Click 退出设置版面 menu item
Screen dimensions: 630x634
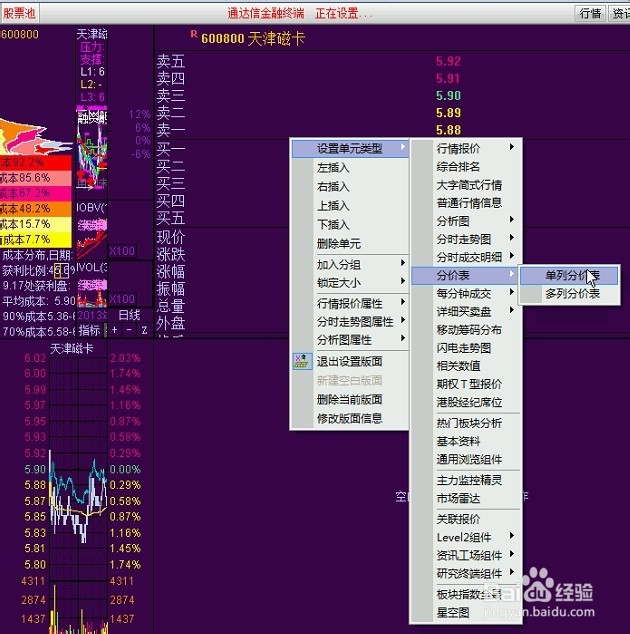pos(349,361)
